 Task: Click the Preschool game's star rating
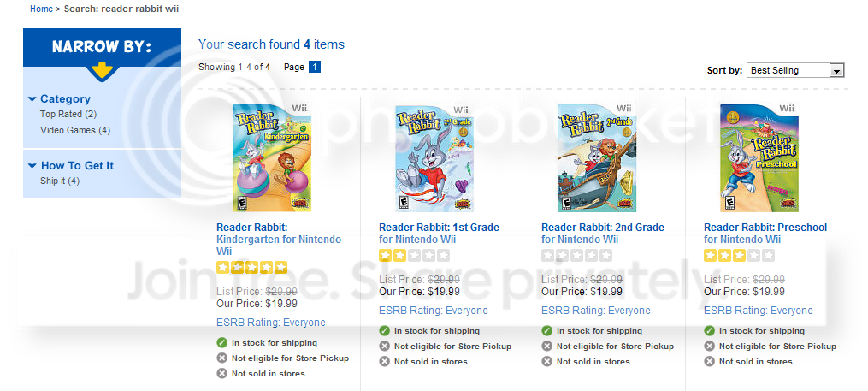(739, 256)
